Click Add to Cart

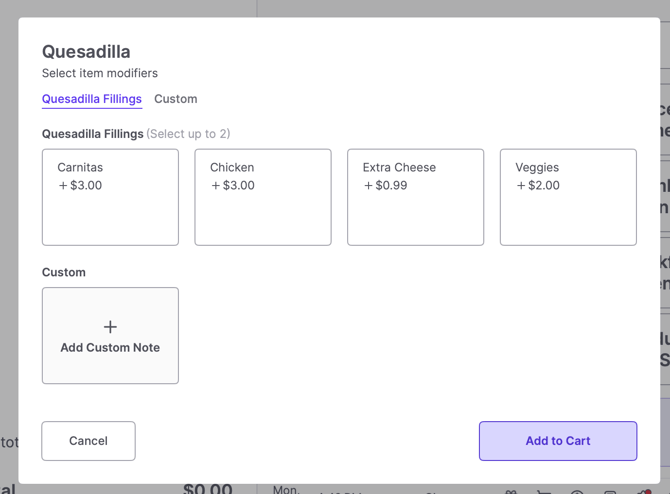coord(557,441)
